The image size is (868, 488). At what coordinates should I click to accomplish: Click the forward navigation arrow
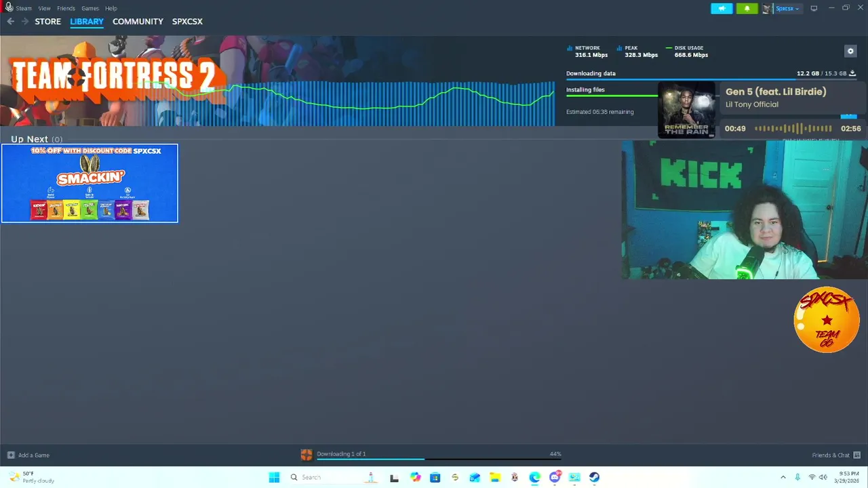tap(25, 22)
